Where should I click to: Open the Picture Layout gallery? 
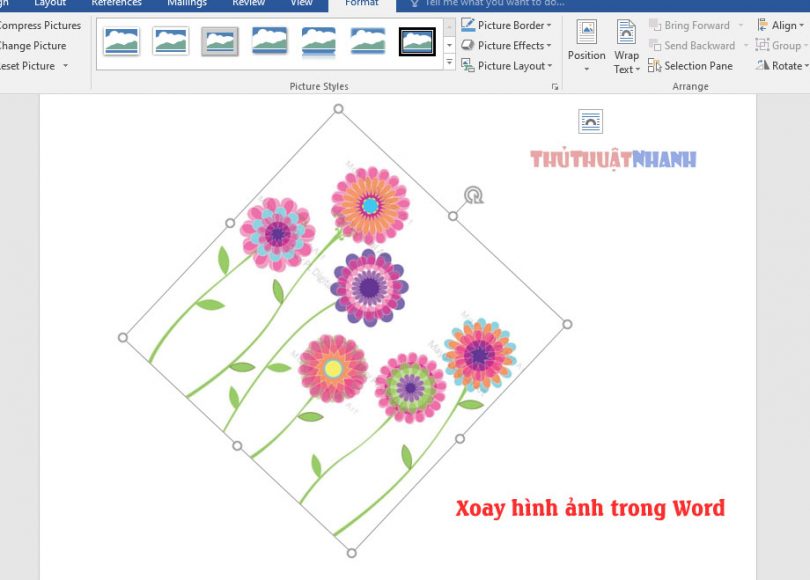[508, 65]
